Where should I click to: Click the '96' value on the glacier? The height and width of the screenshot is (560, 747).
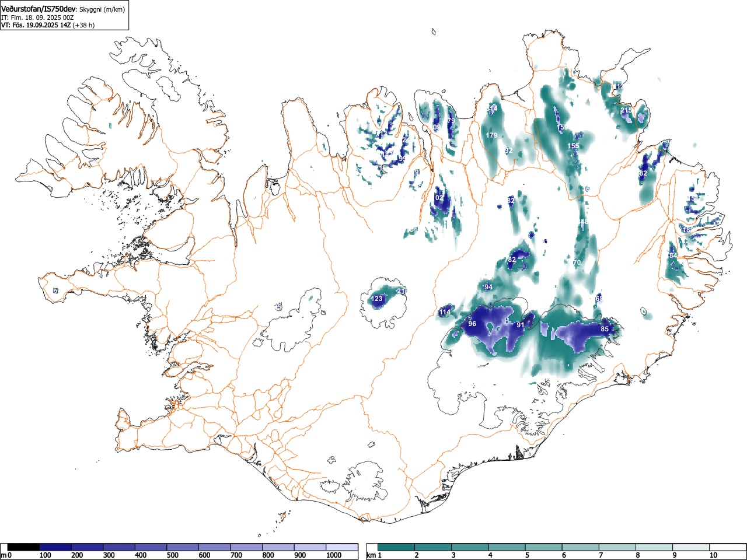[x=473, y=324]
